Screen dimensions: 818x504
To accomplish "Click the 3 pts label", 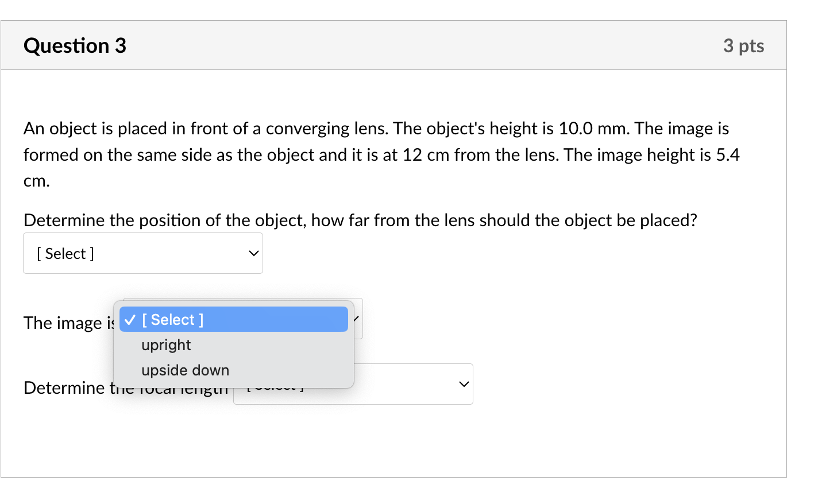I will point(743,46).
